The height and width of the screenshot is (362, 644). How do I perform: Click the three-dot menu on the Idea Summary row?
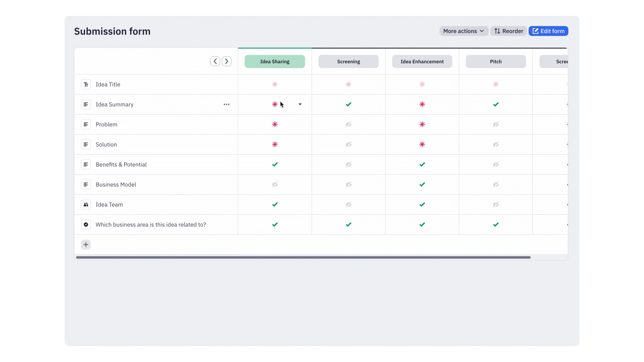coord(227,104)
